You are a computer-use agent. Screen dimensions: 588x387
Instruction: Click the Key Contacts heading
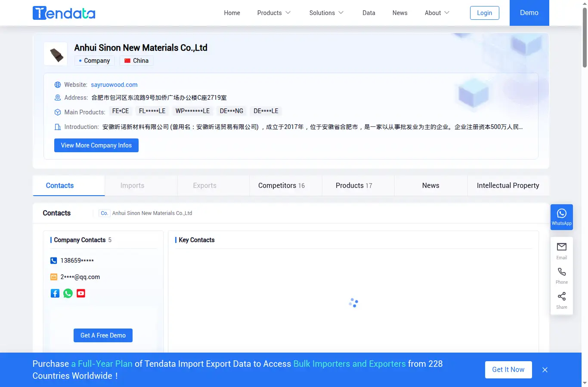[x=197, y=240]
